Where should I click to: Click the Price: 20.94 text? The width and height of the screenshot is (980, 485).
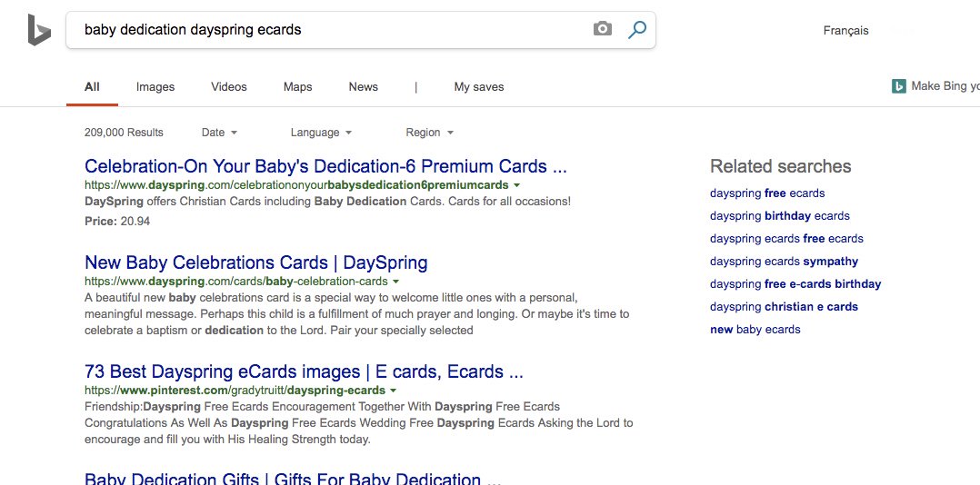pos(117,221)
